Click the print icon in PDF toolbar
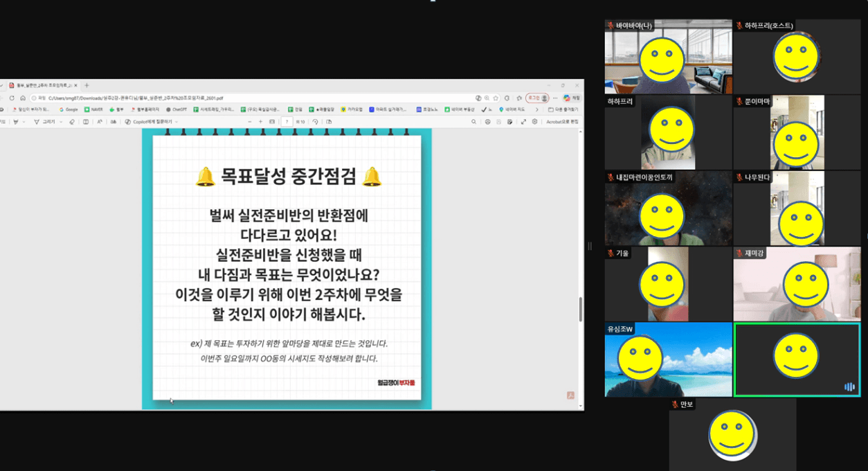 (x=487, y=122)
